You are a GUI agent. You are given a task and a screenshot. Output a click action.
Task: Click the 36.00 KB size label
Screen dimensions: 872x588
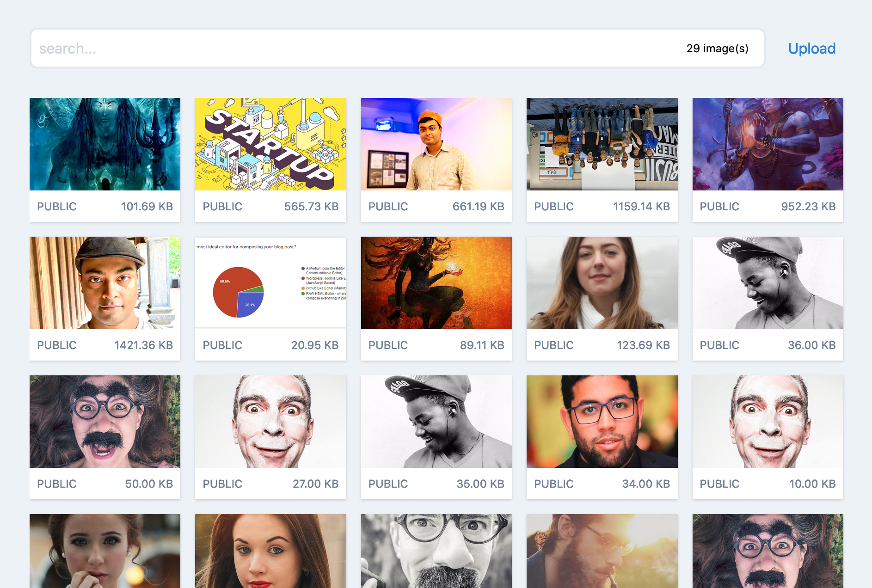pos(812,345)
